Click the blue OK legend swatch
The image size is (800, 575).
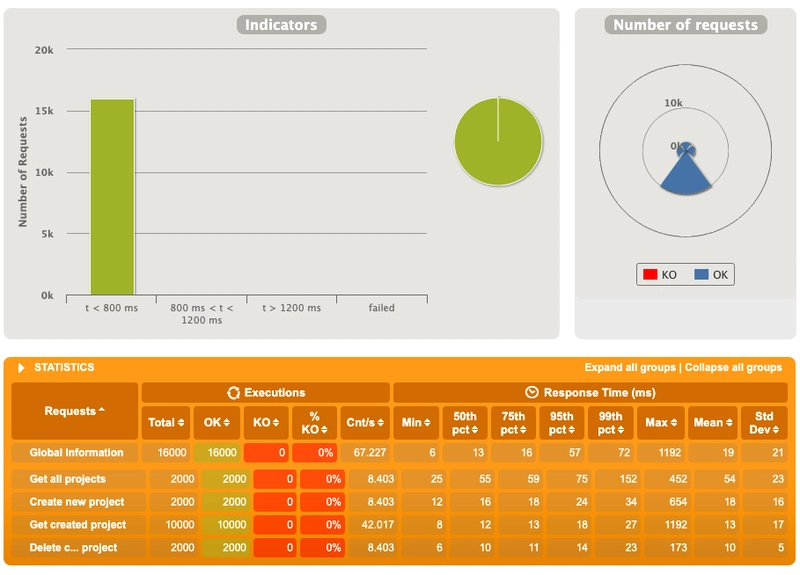click(x=701, y=274)
